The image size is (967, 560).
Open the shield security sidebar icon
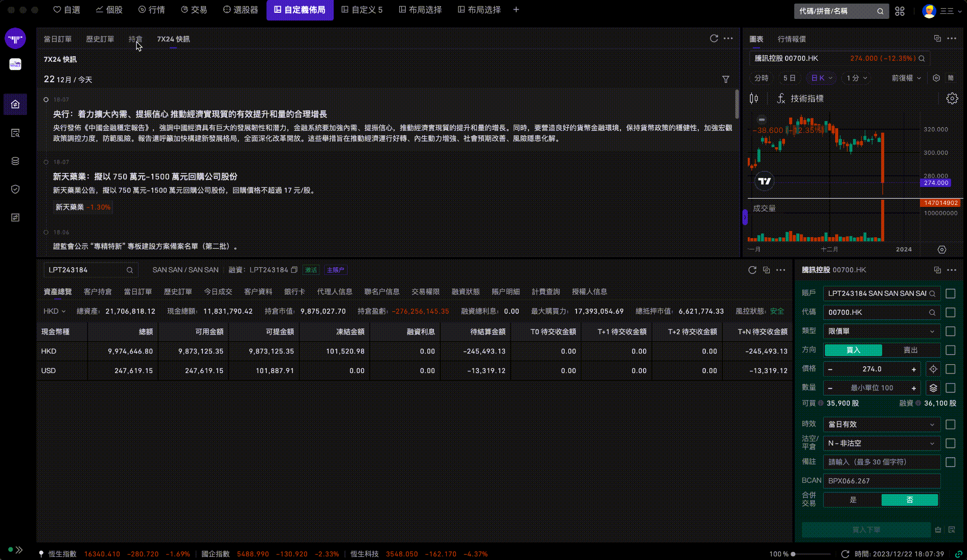[x=15, y=189]
